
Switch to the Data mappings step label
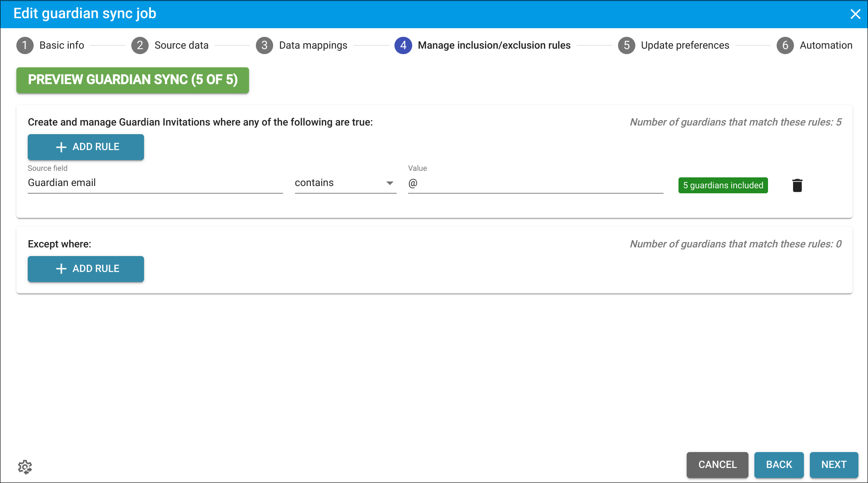click(313, 45)
